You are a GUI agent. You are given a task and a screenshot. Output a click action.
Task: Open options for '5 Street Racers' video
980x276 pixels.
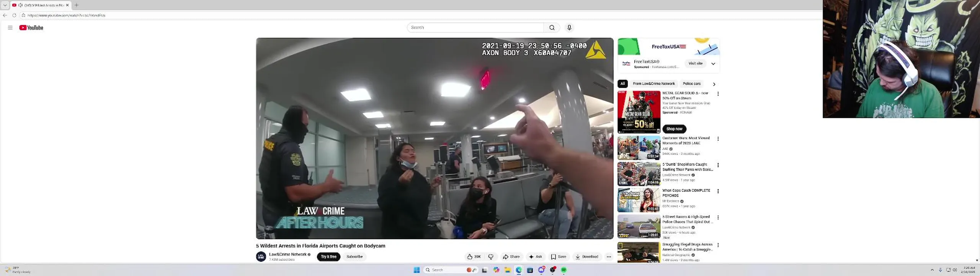click(718, 217)
